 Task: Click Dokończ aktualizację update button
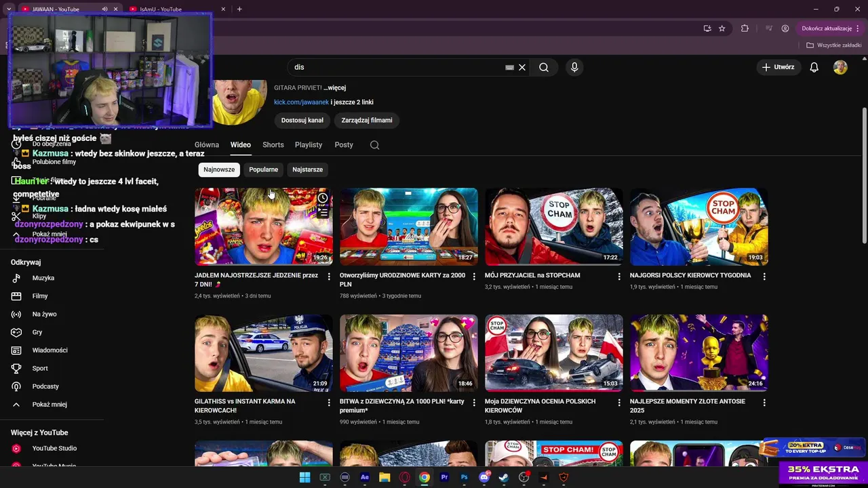click(827, 28)
